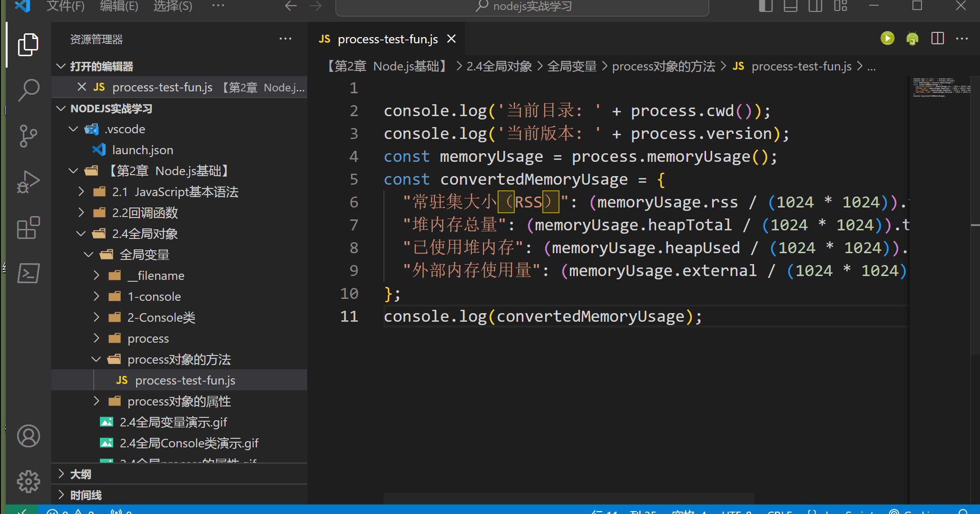Viewport: 980px width, 514px height.
Task: Open the Accounts menu icon
Action: [28, 436]
